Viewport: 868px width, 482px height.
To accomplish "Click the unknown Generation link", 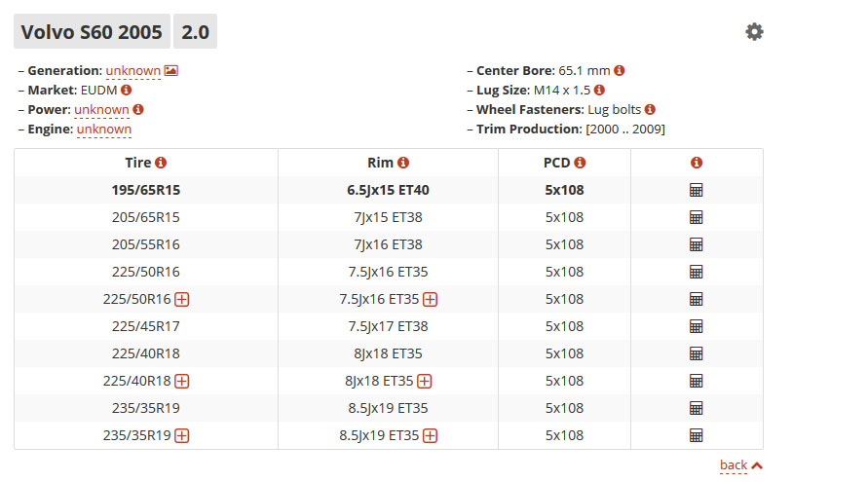I will (132, 71).
